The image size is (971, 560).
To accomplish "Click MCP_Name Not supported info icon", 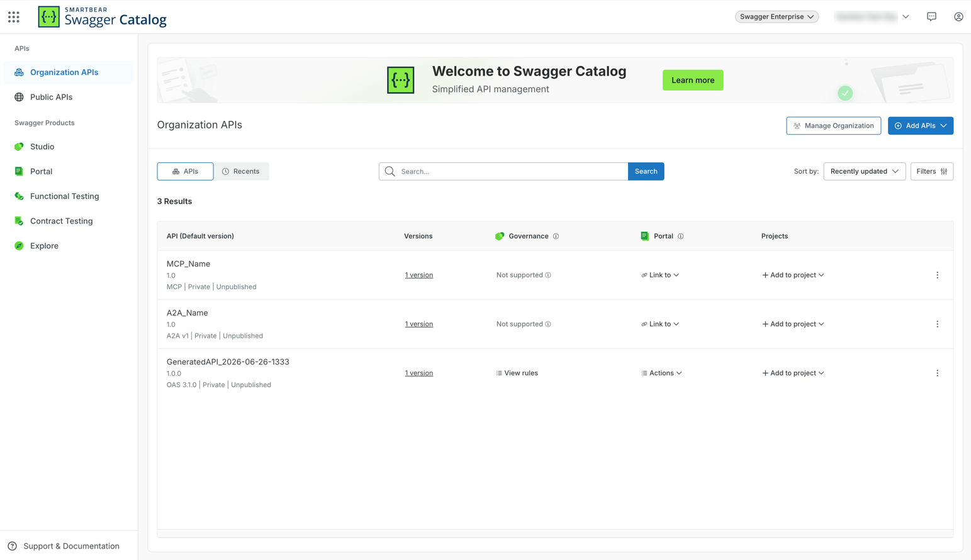I will click(x=548, y=275).
